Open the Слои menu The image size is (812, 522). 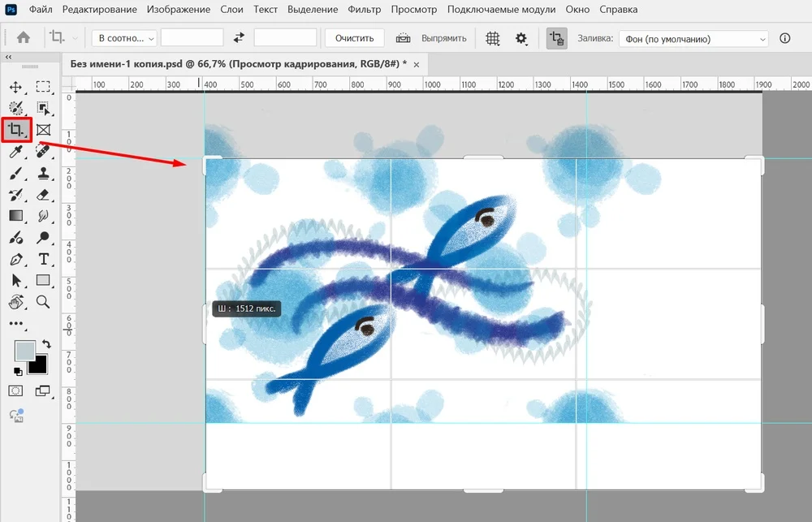click(231, 10)
